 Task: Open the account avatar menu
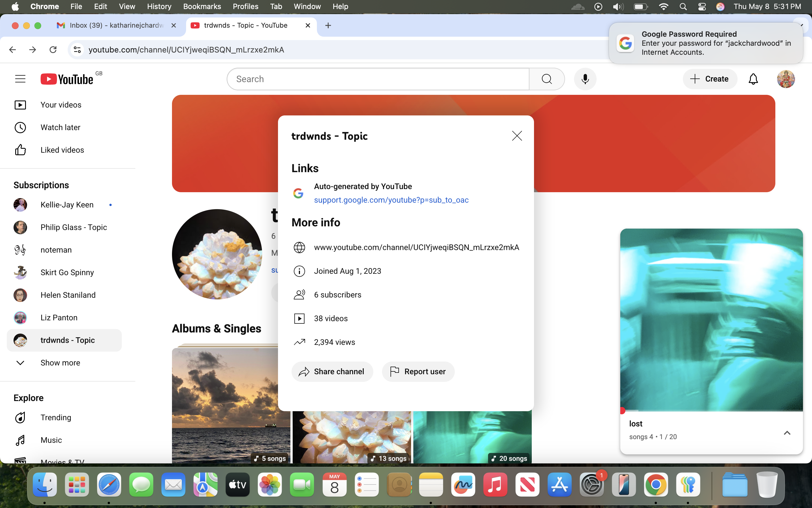pyautogui.click(x=786, y=79)
